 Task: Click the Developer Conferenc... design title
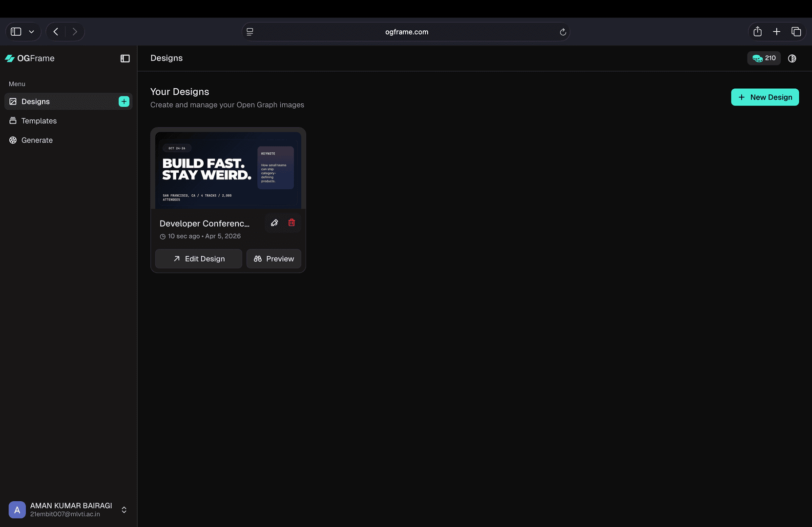click(x=204, y=223)
